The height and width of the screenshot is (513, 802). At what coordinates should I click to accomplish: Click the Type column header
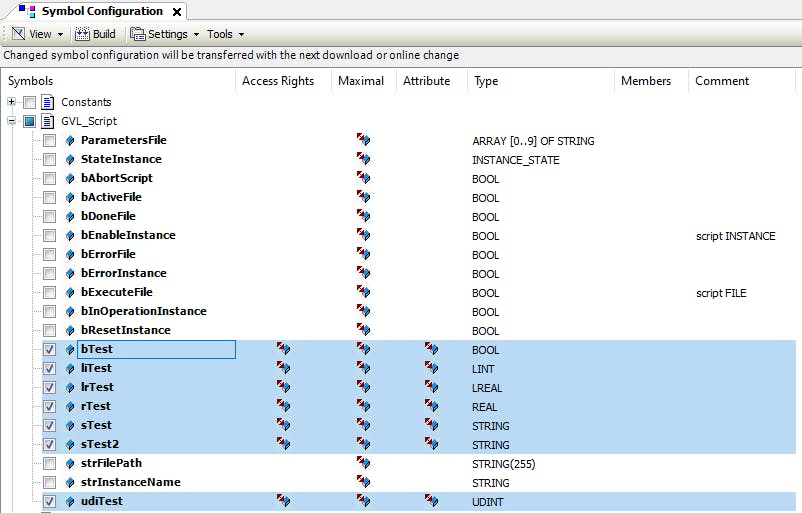(541, 81)
